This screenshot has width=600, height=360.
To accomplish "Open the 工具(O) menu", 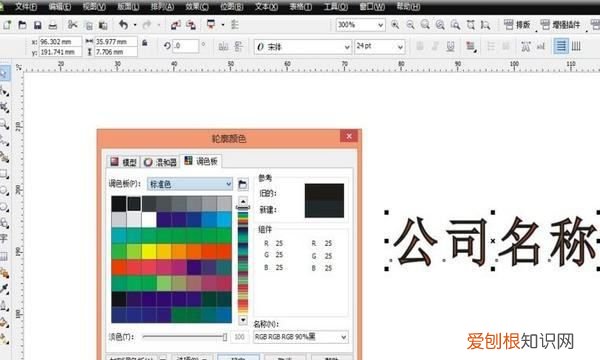I will (x=336, y=7).
